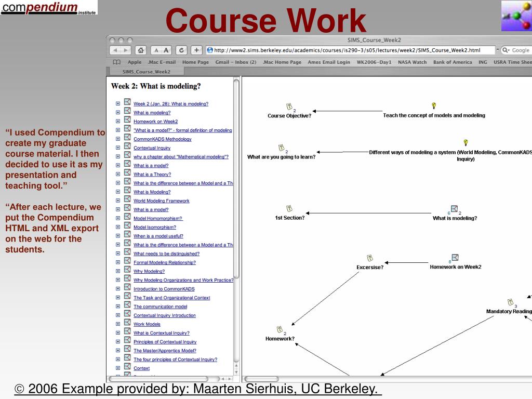
Task: Open The communication model link
Action: point(160,307)
